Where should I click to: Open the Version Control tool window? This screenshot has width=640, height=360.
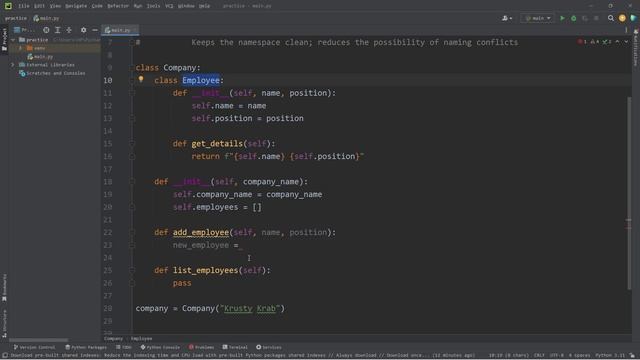click(x=34, y=347)
